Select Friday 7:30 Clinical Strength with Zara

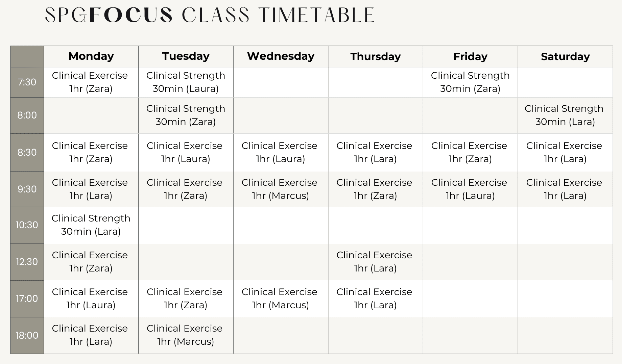[470, 82]
